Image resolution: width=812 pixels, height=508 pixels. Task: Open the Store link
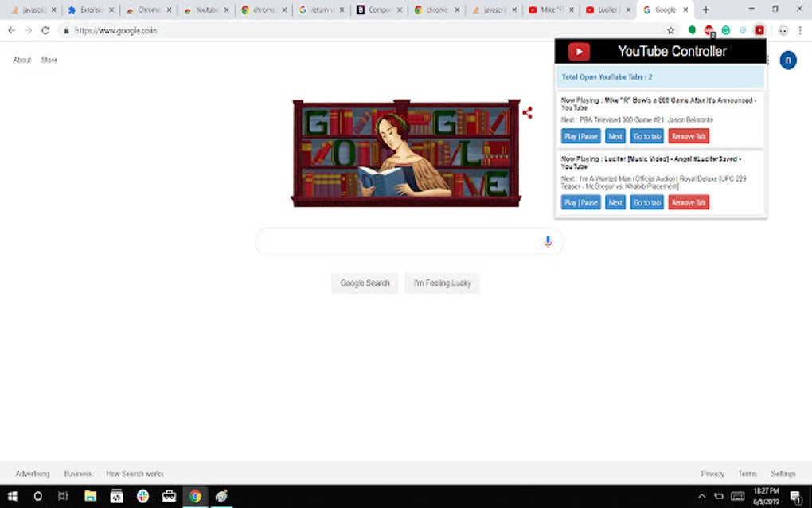click(49, 60)
